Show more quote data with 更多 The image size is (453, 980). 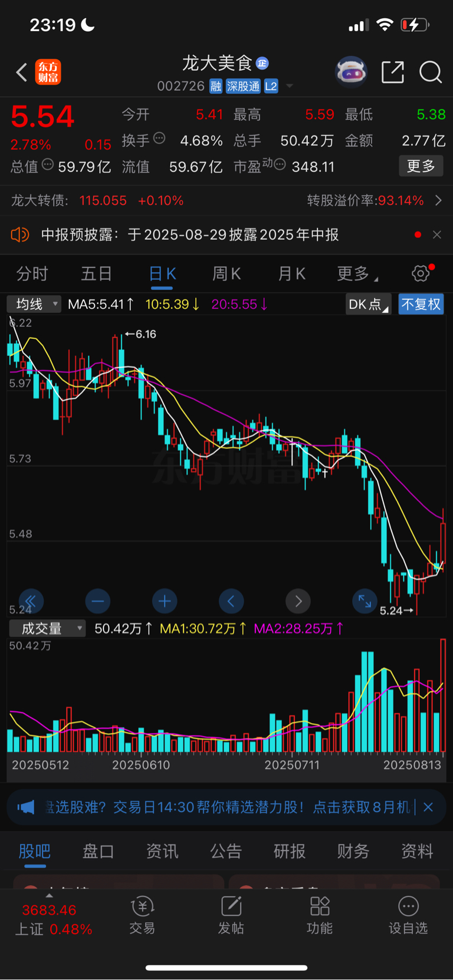421,166
